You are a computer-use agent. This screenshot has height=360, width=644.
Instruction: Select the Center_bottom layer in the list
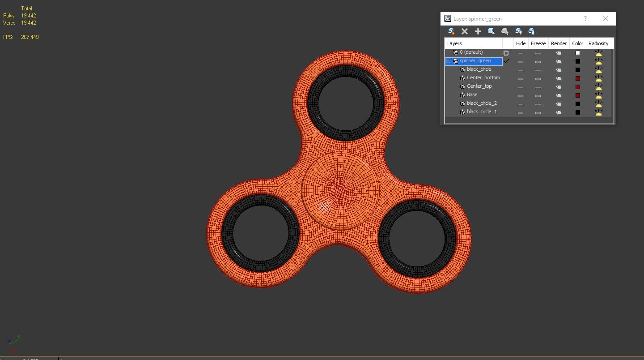pos(483,77)
